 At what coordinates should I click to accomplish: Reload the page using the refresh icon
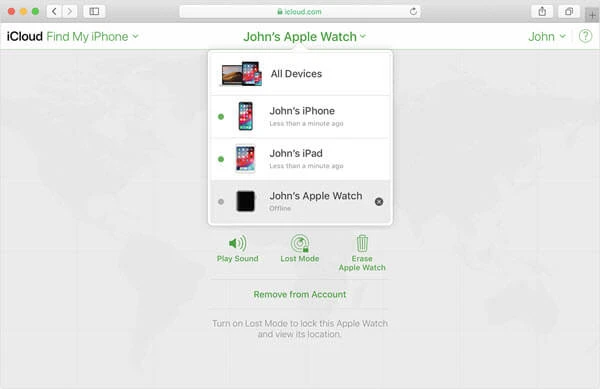click(x=413, y=11)
